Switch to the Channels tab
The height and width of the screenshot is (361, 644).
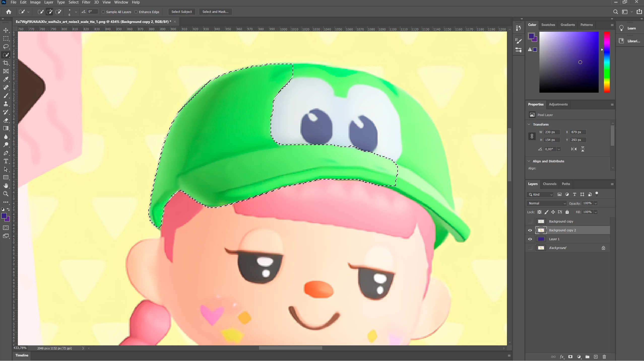(x=549, y=184)
